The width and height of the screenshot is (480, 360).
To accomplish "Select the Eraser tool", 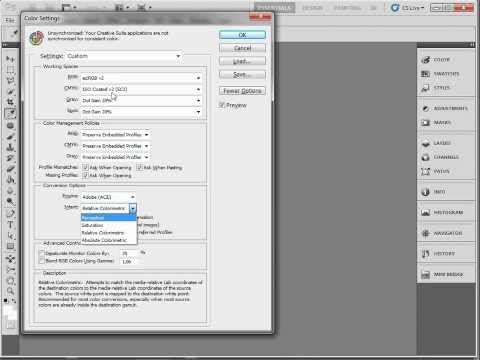I will (10, 169).
